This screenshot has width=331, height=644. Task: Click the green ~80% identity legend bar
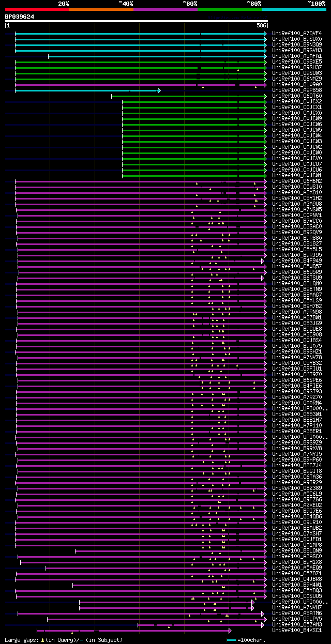[x=230, y=9]
